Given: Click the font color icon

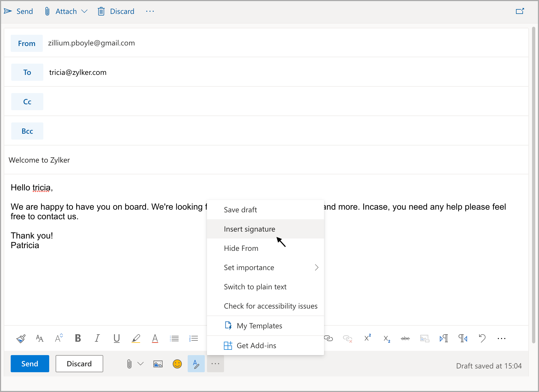Looking at the screenshot, I should (x=155, y=339).
